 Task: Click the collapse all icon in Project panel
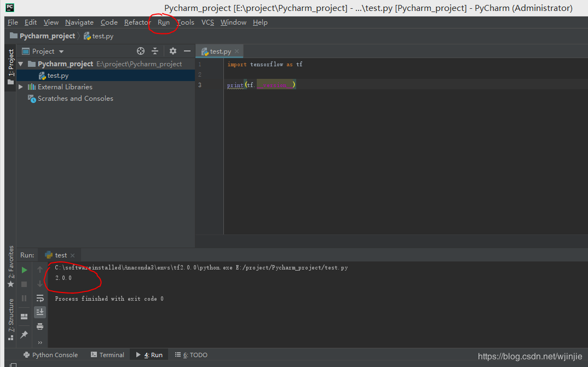coord(155,51)
